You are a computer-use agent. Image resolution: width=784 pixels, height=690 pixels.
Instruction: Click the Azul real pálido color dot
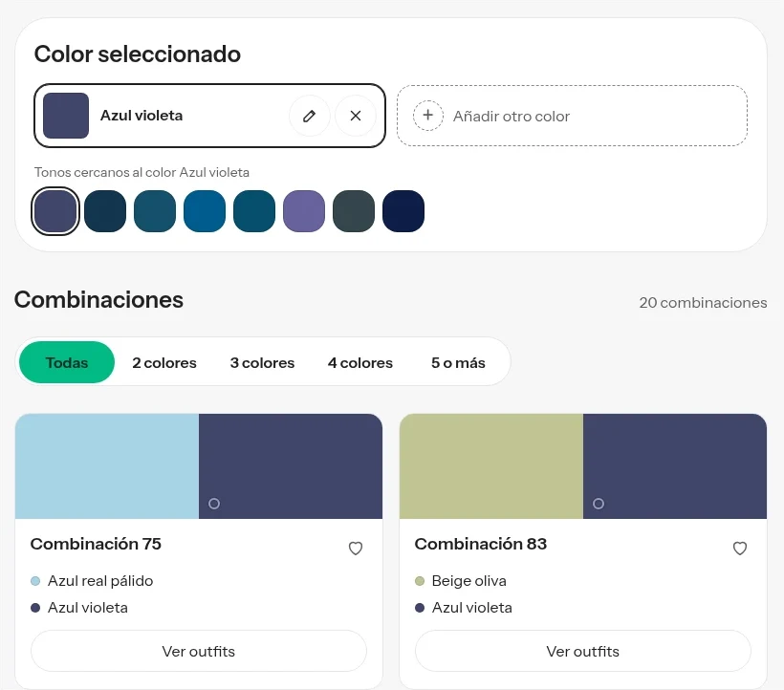[35, 581]
